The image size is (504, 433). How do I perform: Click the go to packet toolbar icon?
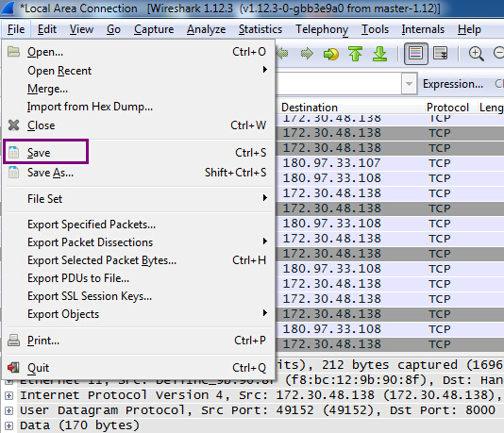pos(331,54)
